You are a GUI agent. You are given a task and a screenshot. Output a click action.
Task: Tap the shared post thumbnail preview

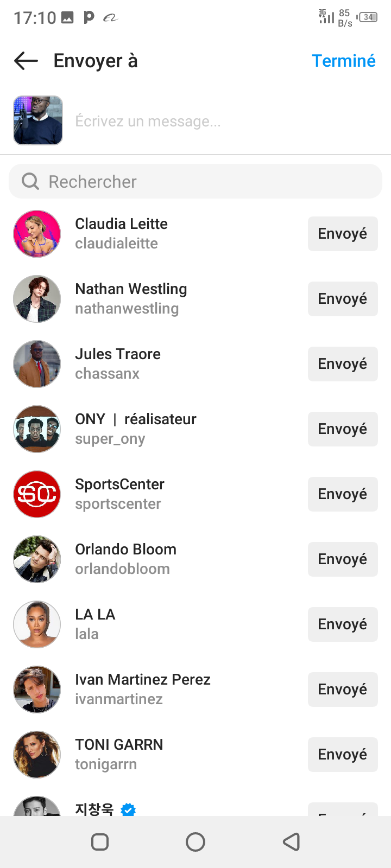[38, 120]
